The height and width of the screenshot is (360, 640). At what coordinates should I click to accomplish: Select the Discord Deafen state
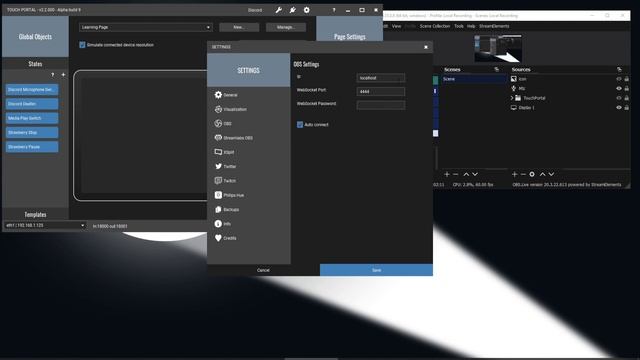(x=32, y=104)
